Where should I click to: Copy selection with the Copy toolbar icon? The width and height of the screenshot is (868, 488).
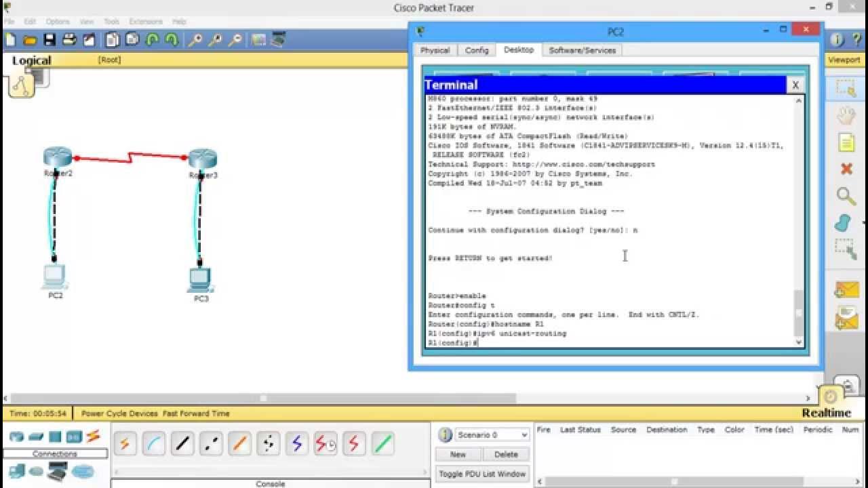(113, 40)
